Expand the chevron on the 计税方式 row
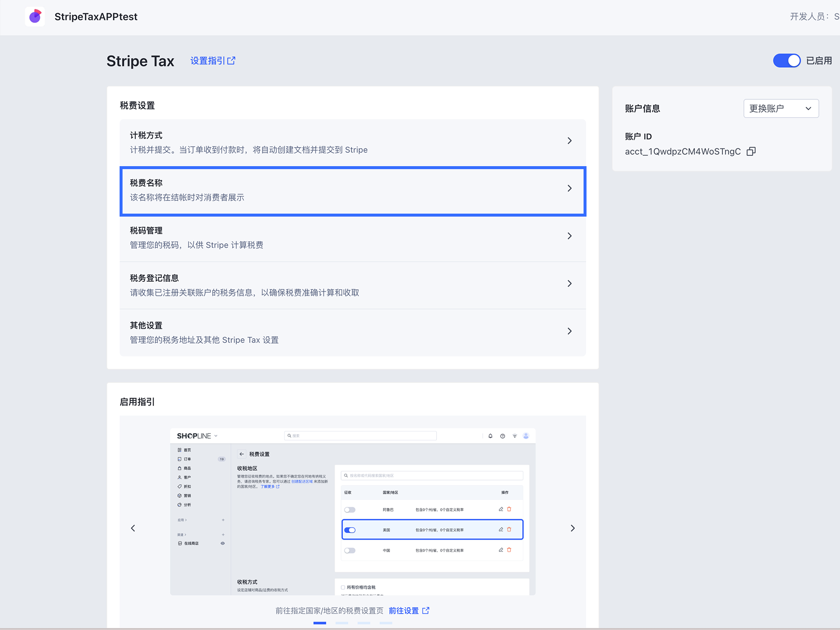The image size is (840, 630). 569,141
